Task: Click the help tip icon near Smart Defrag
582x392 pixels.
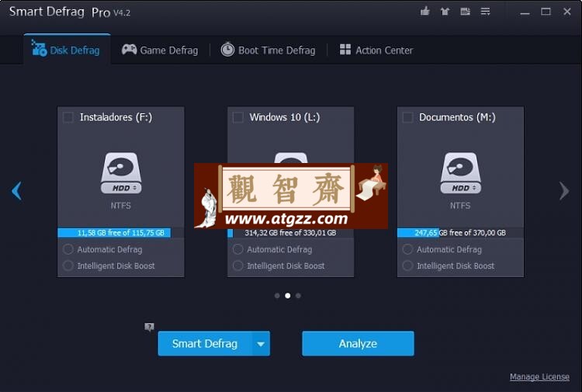Action: 149,327
